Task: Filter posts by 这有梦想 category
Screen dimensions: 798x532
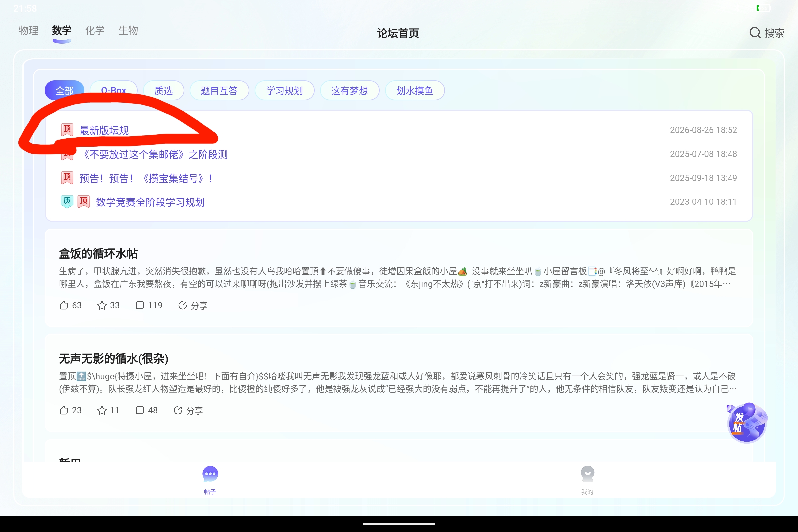Action: [x=349, y=90]
